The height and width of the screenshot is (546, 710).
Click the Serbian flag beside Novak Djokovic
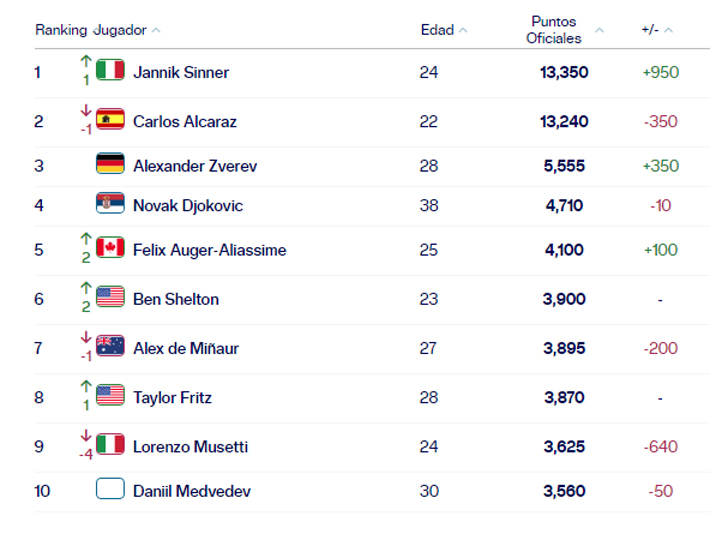tap(110, 204)
